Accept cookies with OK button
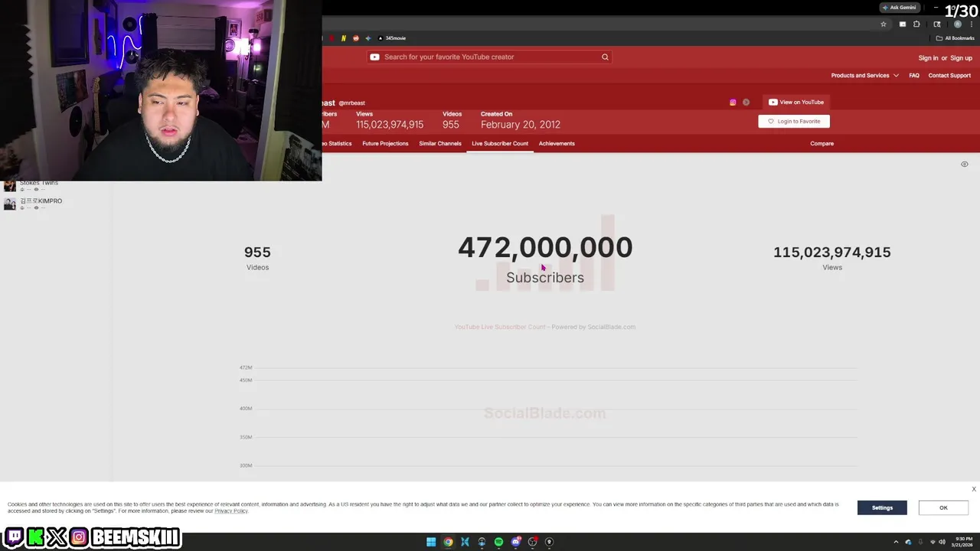 coord(943,507)
